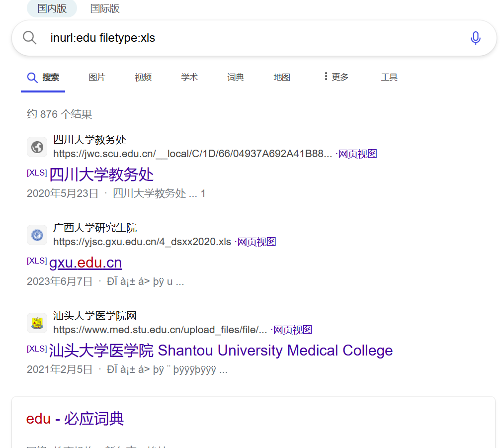
Task: Activate voice search microphone icon
Action: click(475, 38)
